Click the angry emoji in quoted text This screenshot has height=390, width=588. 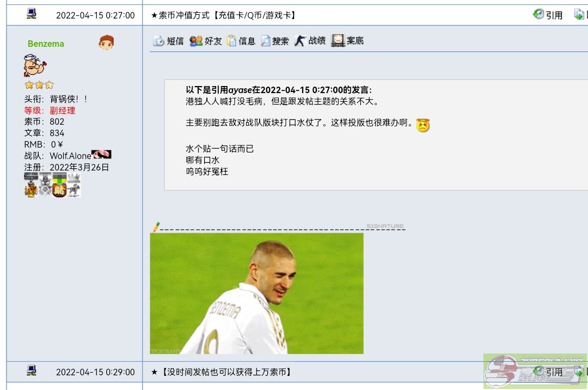point(423,125)
